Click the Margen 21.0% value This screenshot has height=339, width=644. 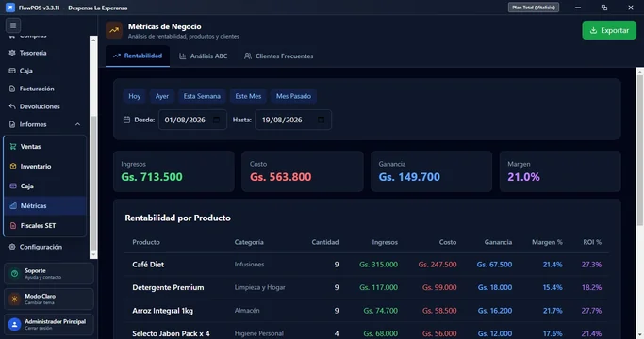[523, 177]
